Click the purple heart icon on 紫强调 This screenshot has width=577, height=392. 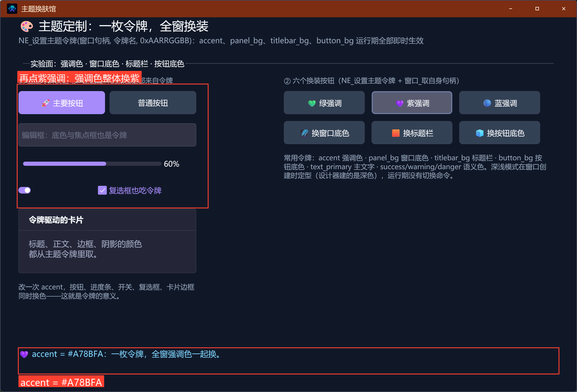(x=400, y=103)
